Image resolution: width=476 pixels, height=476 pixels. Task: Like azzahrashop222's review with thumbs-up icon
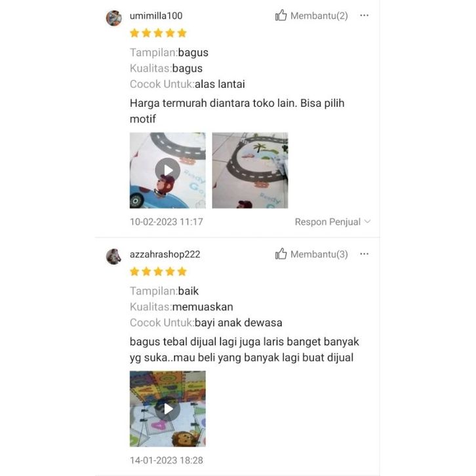(x=281, y=254)
